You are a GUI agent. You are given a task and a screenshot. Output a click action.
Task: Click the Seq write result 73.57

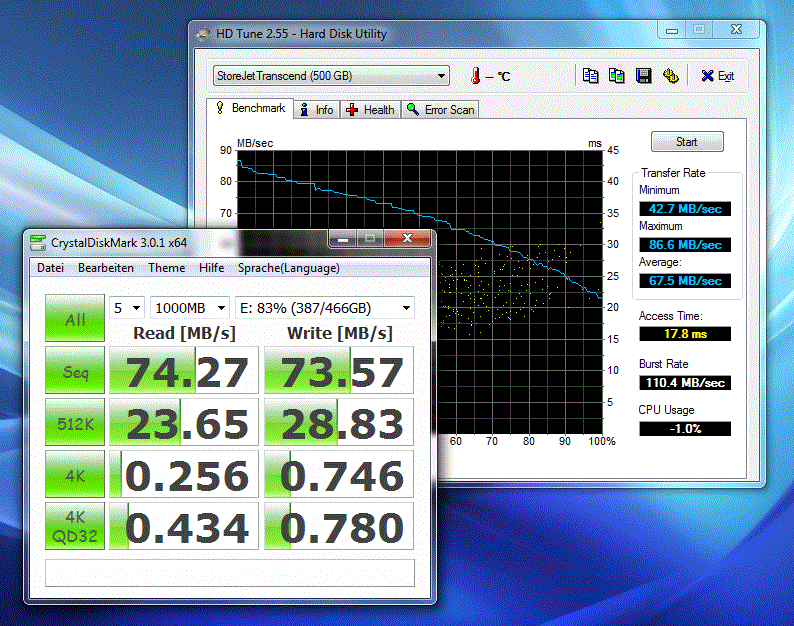339,370
